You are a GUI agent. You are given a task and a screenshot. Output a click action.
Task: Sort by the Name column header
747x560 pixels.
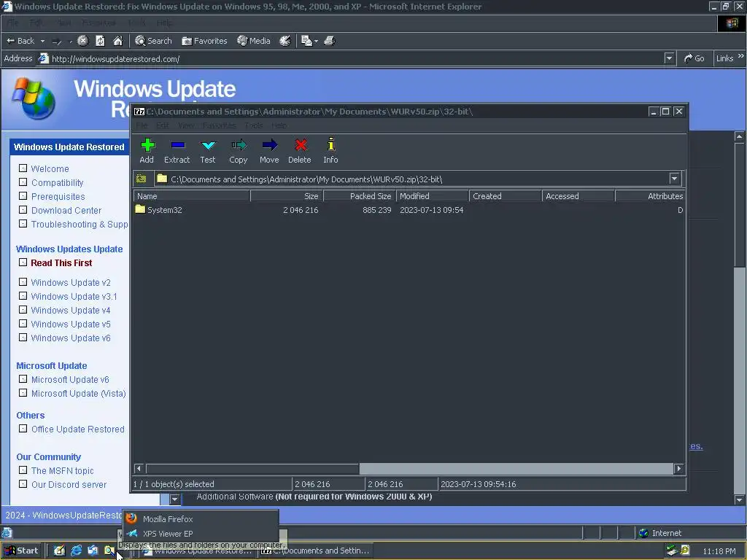(x=192, y=196)
